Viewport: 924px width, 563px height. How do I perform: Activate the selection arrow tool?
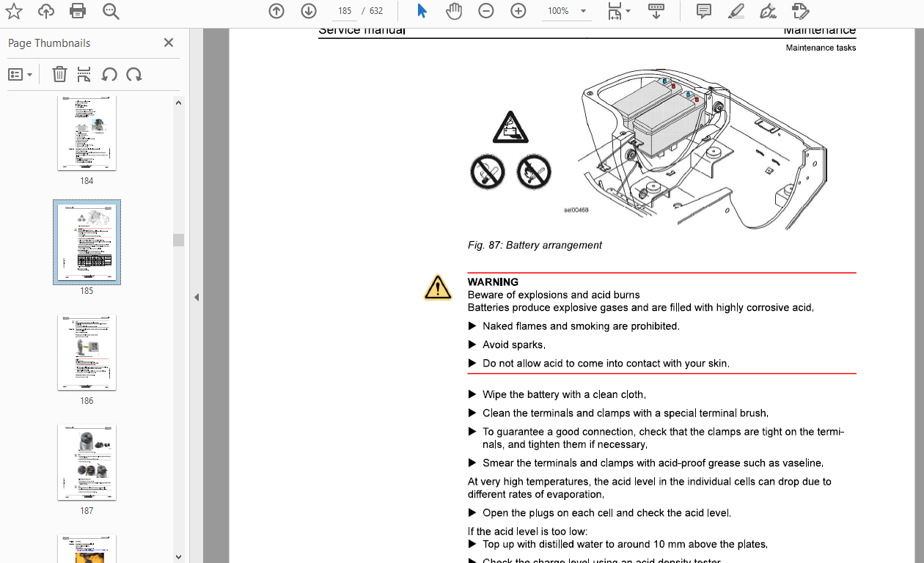(422, 11)
